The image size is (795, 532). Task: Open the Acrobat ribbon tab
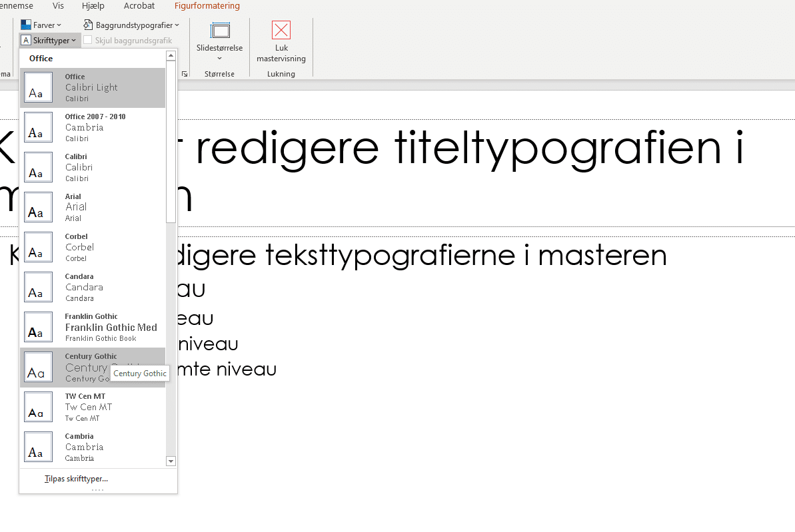pyautogui.click(x=139, y=6)
